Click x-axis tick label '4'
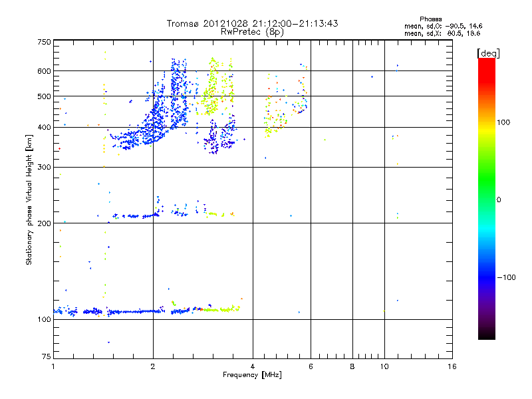532x399 pixels. [253, 366]
